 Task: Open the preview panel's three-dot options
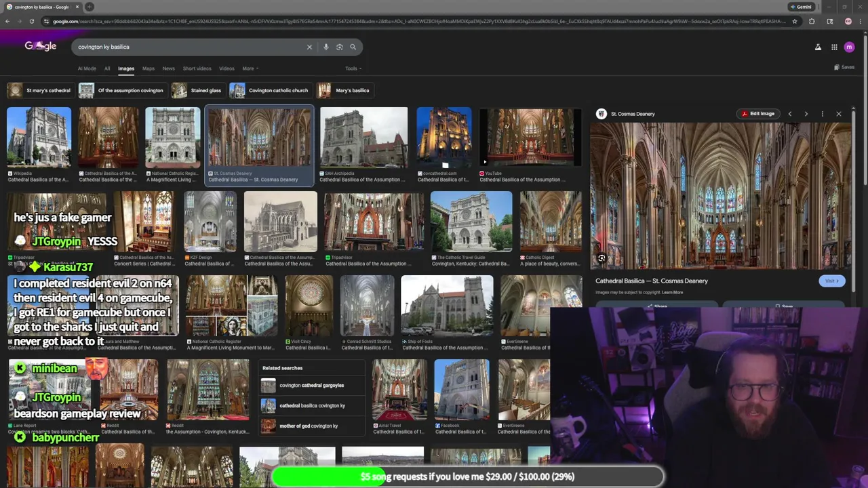click(x=822, y=114)
